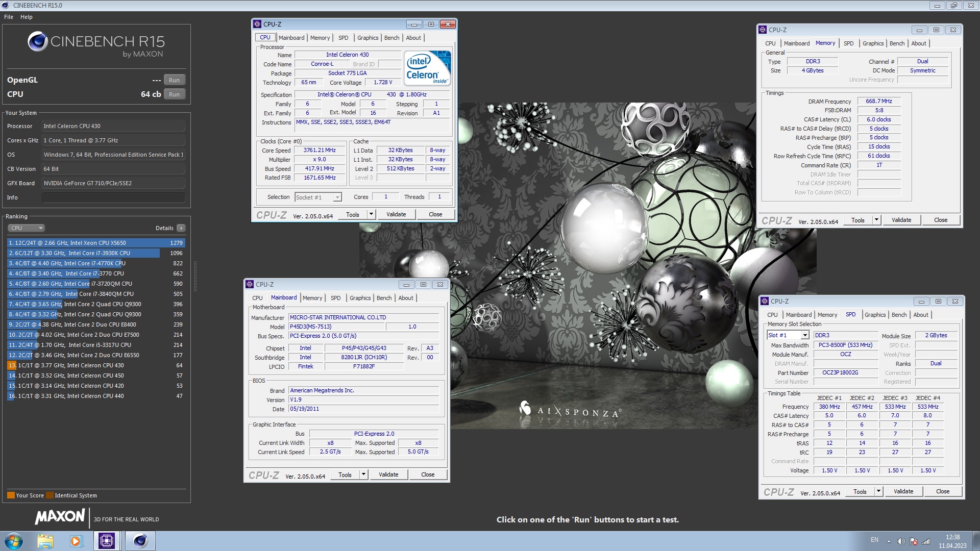Click CPU-Z title icon in Mainboard window

click(250, 284)
